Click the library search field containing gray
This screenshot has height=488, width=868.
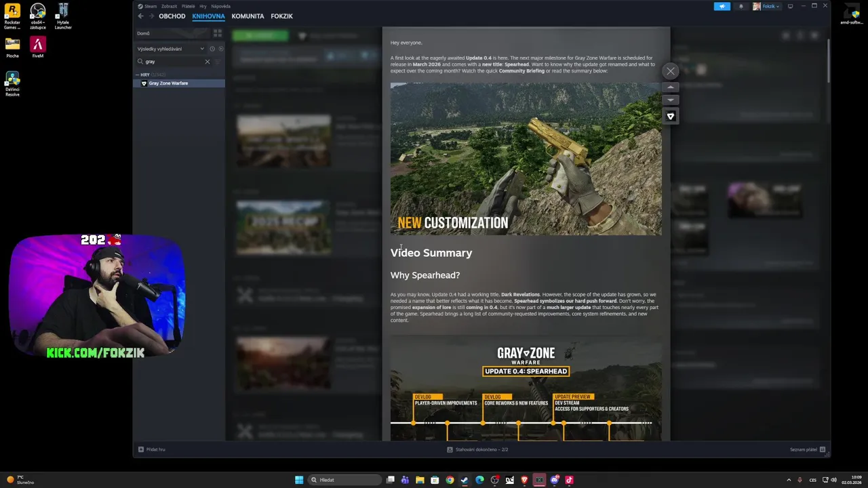pyautogui.click(x=172, y=62)
